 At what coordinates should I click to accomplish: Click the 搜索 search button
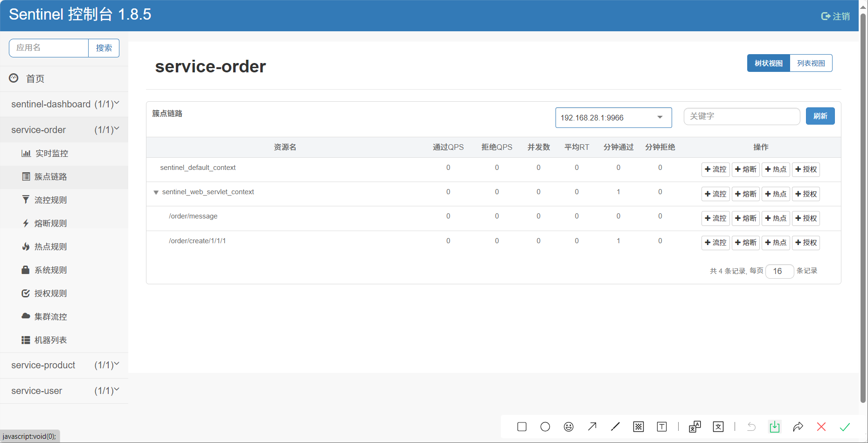click(104, 48)
